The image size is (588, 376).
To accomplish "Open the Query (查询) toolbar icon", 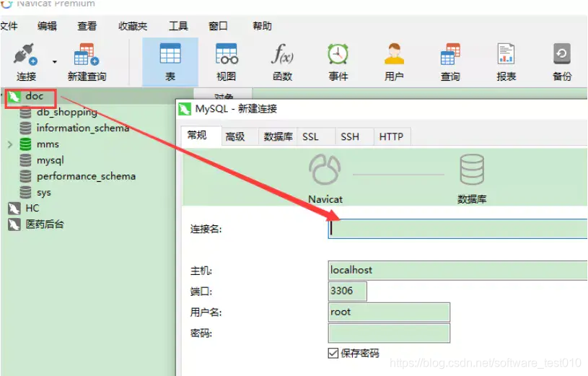I will [450, 53].
